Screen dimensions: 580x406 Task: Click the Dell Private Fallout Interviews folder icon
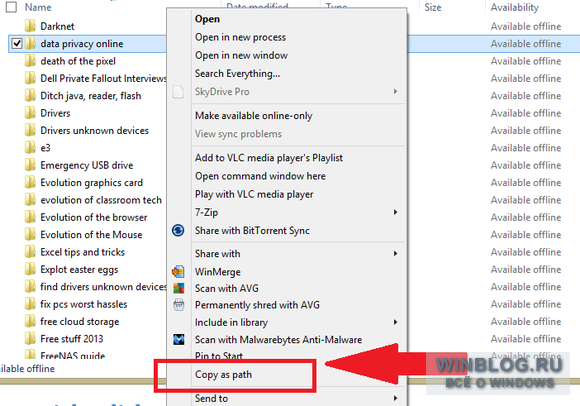[30, 78]
